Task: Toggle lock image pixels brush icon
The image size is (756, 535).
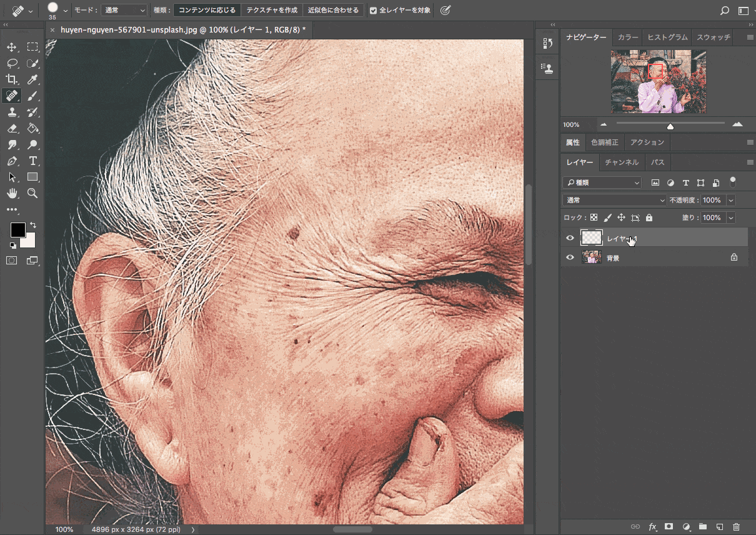Action: (607, 217)
